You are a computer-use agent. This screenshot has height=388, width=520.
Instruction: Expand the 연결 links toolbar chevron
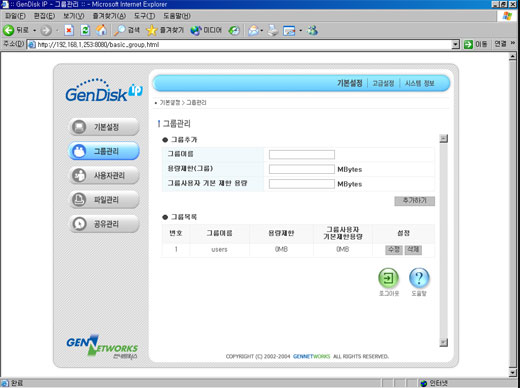[513, 43]
